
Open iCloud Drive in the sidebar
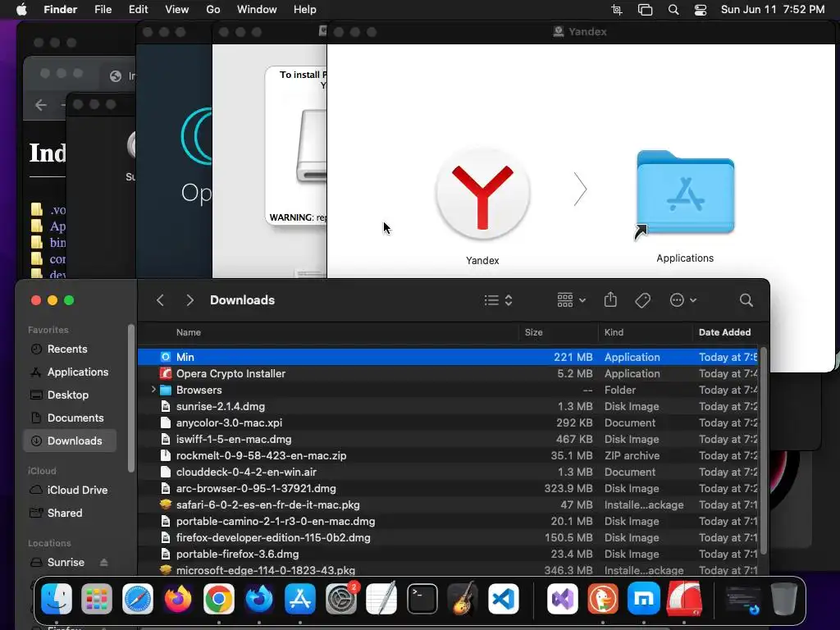tap(70, 490)
